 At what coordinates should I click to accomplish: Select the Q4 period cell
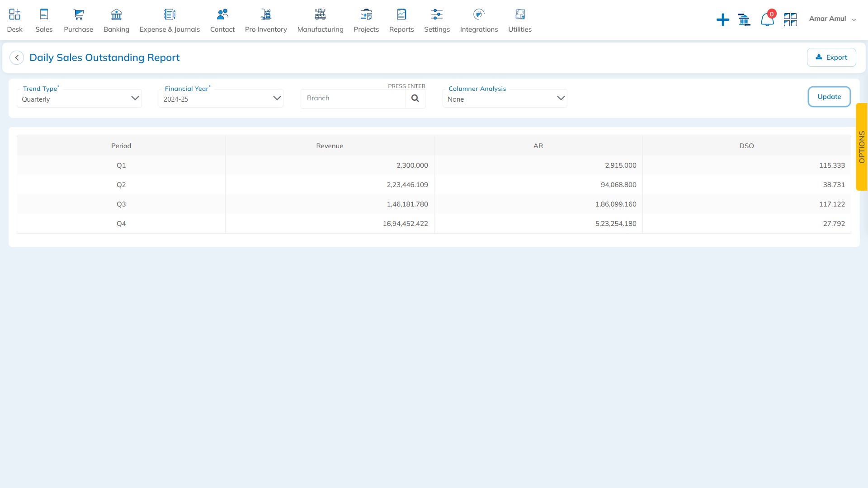coord(121,224)
